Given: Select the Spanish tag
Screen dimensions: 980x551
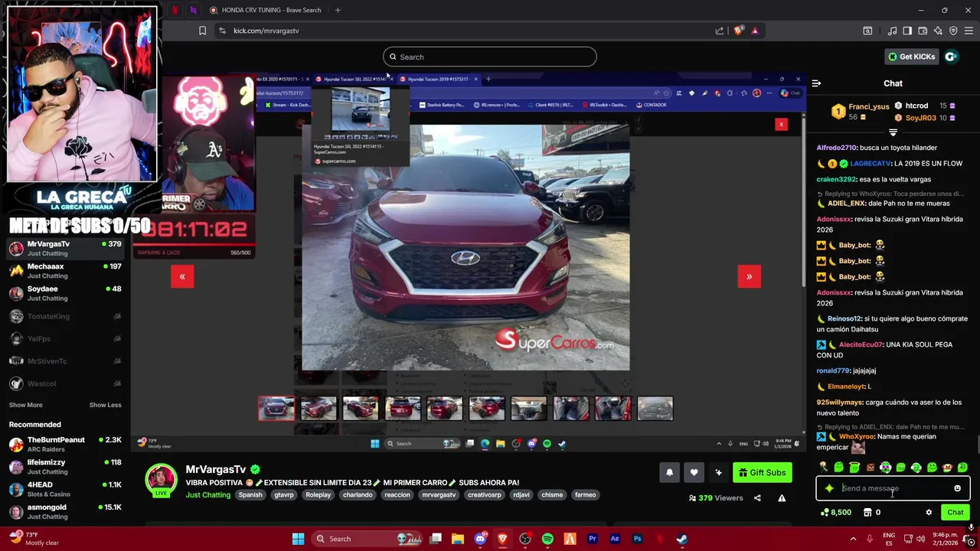Looking at the screenshot, I should click(x=250, y=495).
